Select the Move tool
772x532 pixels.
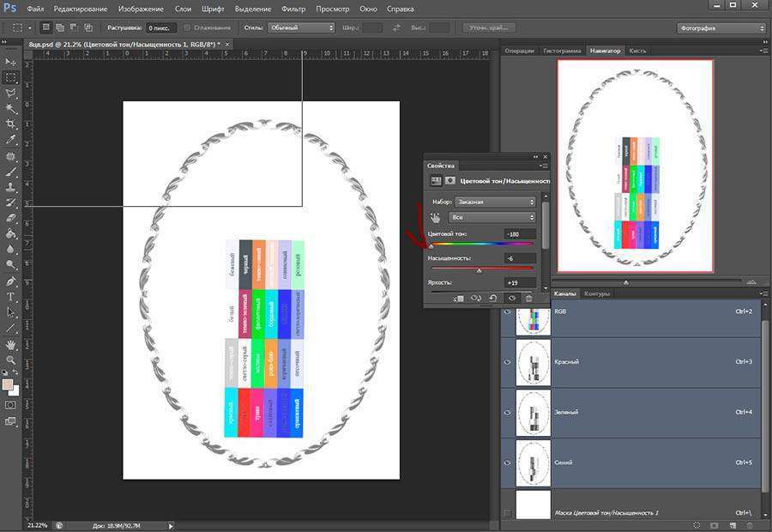pos(11,63)
